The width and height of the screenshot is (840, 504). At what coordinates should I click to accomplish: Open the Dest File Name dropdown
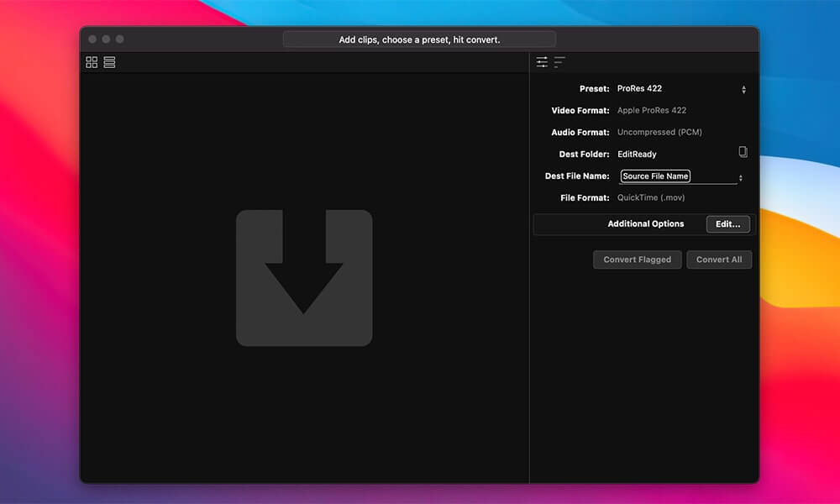point(740,177)
